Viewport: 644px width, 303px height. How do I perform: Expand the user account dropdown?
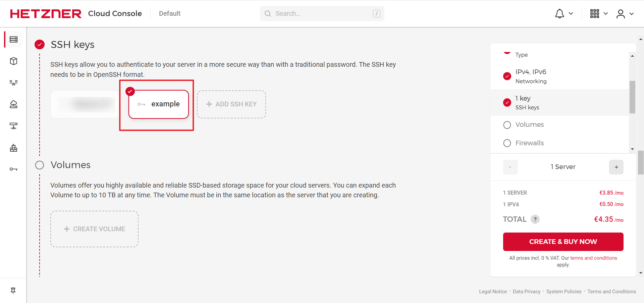tap(625, 14)
